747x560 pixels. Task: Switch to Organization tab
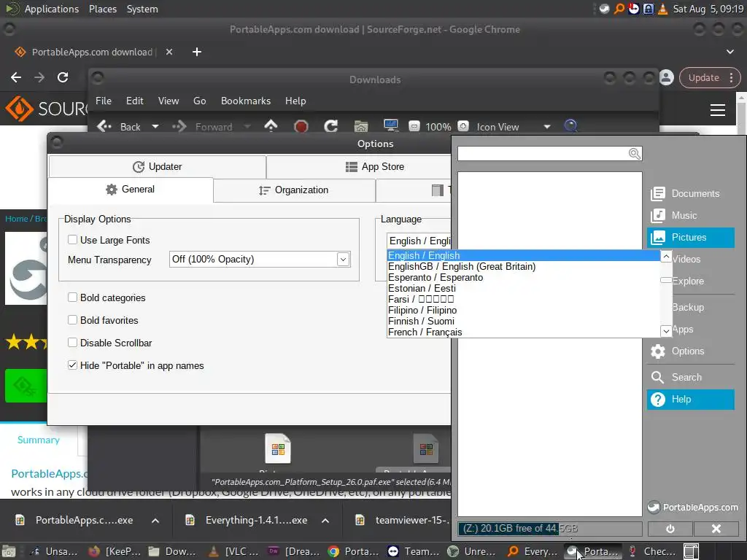(294, 190)
